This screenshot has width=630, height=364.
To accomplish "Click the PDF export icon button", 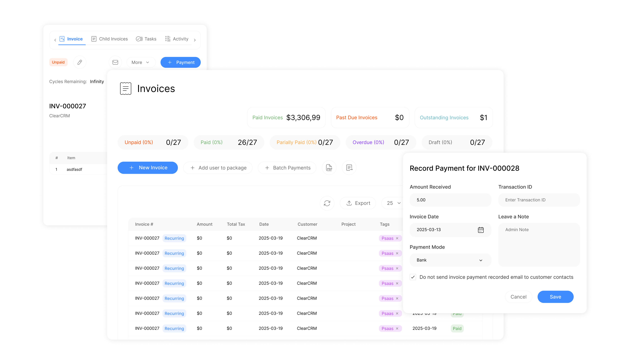I will 329,167.
